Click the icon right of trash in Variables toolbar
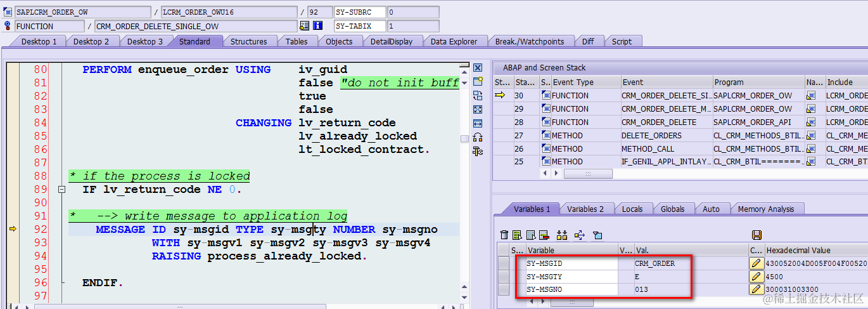The image size is (868, 309). tap(517, 235)
